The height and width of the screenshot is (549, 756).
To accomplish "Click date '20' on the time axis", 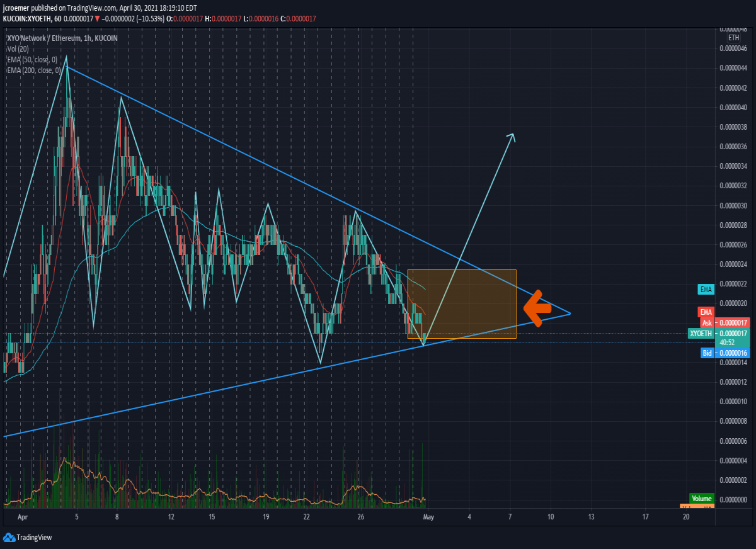I will coord(686,517).
